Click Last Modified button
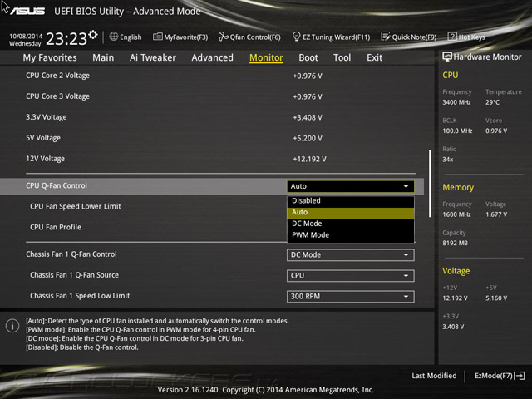Image resolution: width=532 pixels, height=399 pixels. point(434,376)
